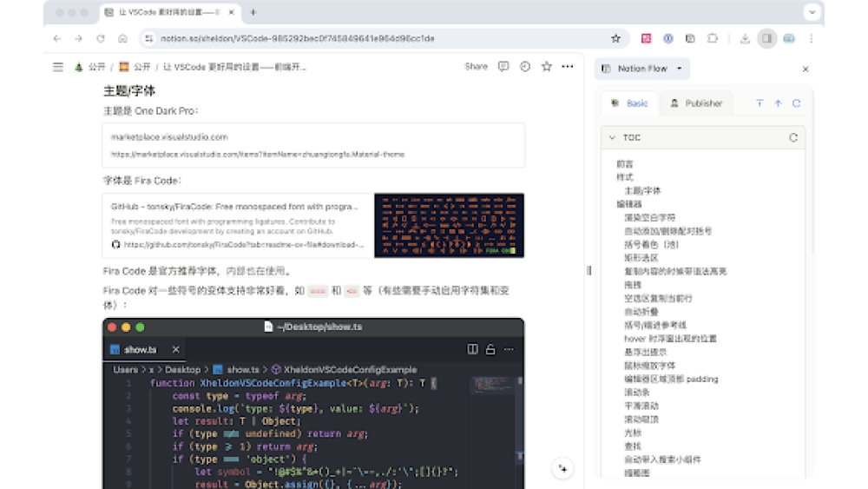Go forward in browser history
Viewport: 868px width, 489px height.
coord(79,38)
